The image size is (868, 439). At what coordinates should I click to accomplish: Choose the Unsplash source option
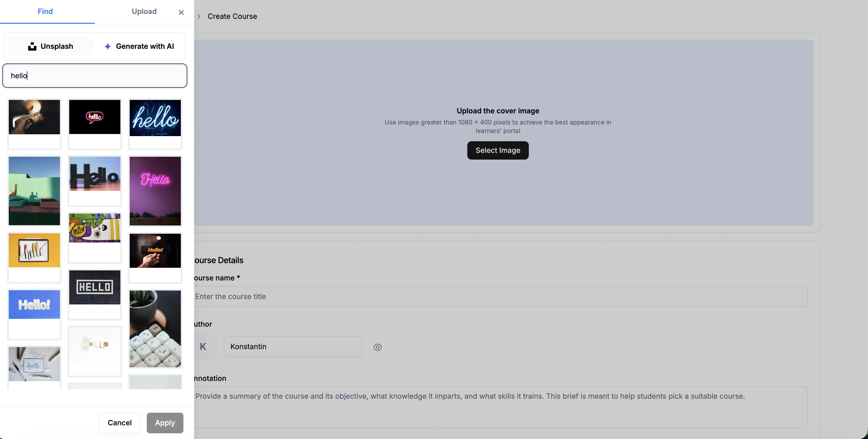coord(51,46)
